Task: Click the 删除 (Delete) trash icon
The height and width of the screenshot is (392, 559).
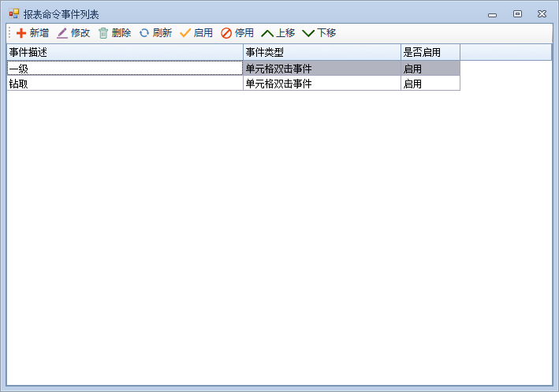Action: [x=103, y=33]
